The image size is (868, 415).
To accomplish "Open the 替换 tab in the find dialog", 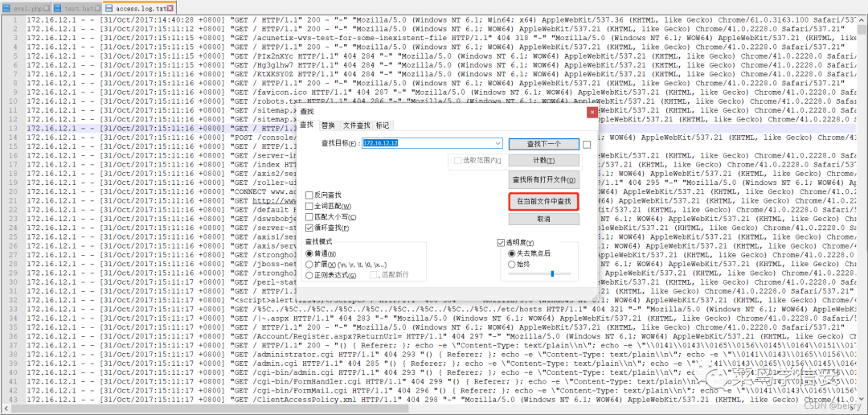I will (328, 125).
